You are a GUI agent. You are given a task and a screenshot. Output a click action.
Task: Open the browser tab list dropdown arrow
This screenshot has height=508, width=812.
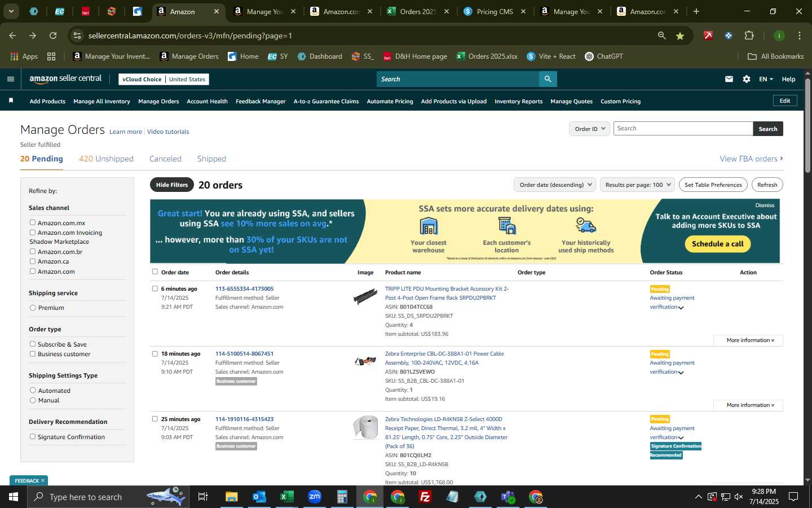point(11,11)
